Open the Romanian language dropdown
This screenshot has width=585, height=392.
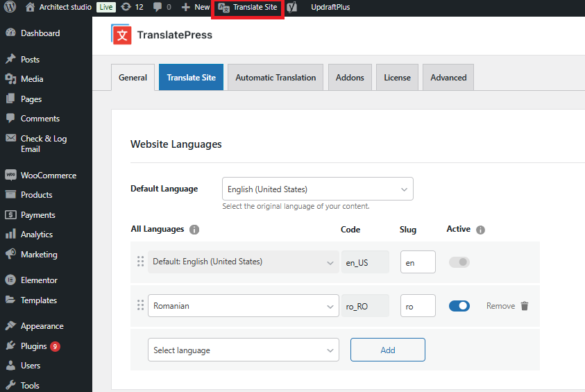click(x=244, y=306)
